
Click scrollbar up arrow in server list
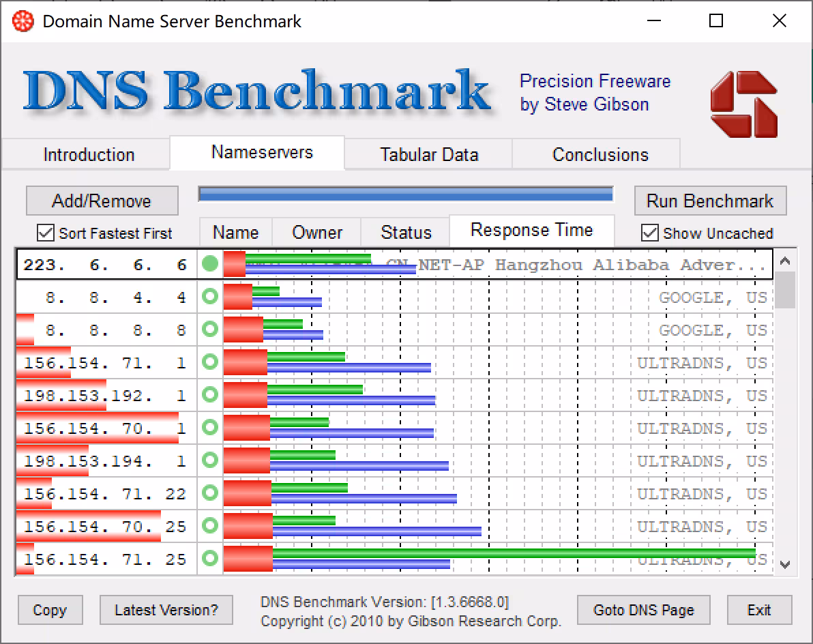tap(785, 261)
